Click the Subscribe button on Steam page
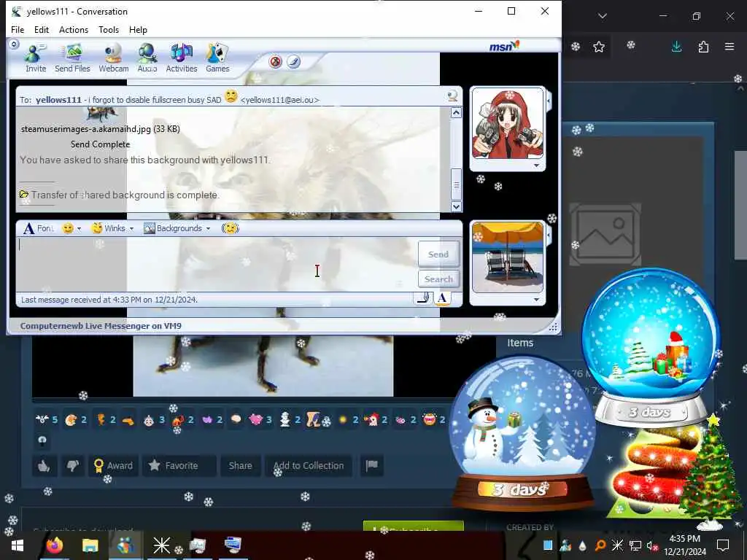The image size is (747, 560). pyautogui.click(x=413, y=526)
